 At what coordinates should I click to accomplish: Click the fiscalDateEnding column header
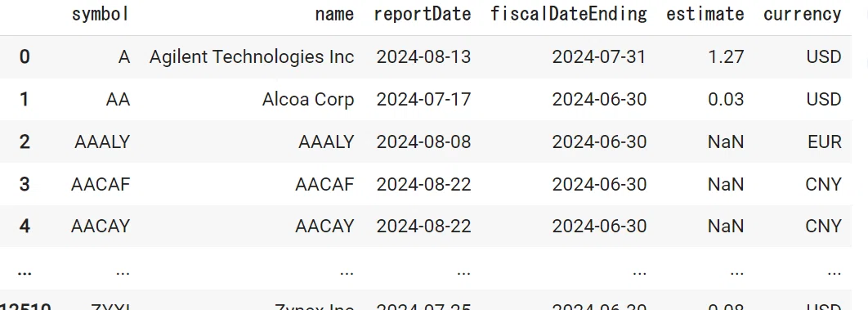coord(569,15)
